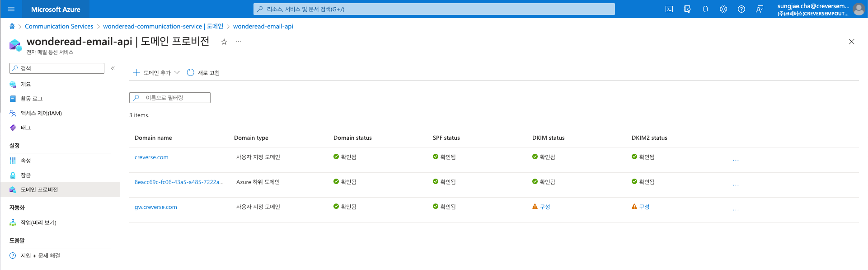The height and width of the screenshot is (270, 868).
Task: Click the sungjae.cha account name text
Action: tap(813, 6)
